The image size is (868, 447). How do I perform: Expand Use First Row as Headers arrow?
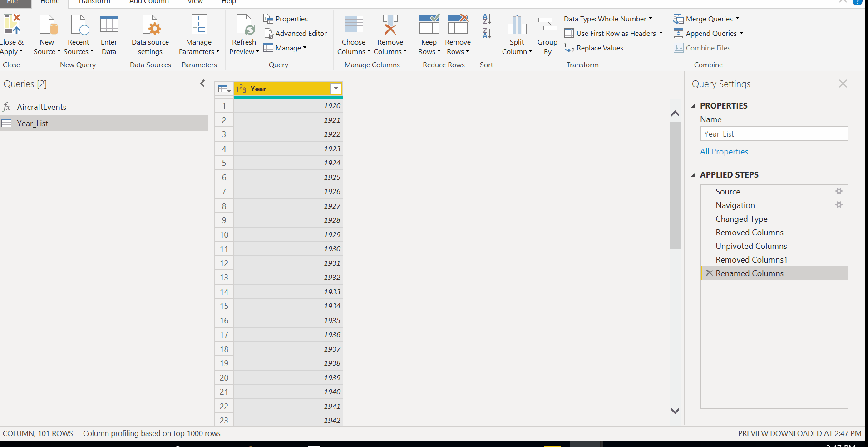[661, 33]
